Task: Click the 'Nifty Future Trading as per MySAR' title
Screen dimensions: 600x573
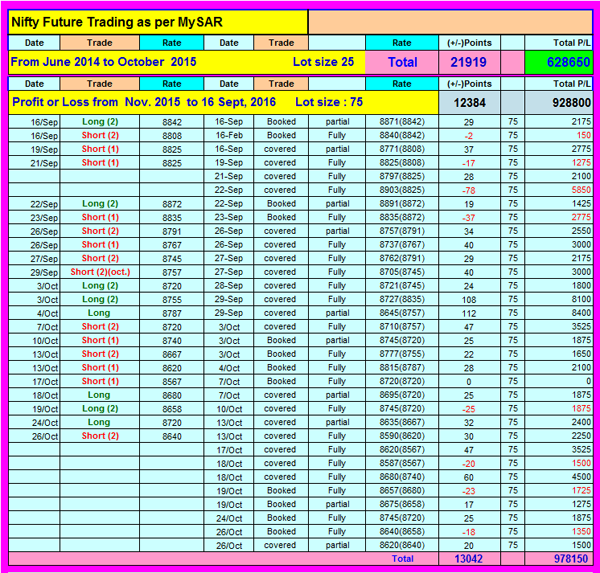Action: pos(117,22)
